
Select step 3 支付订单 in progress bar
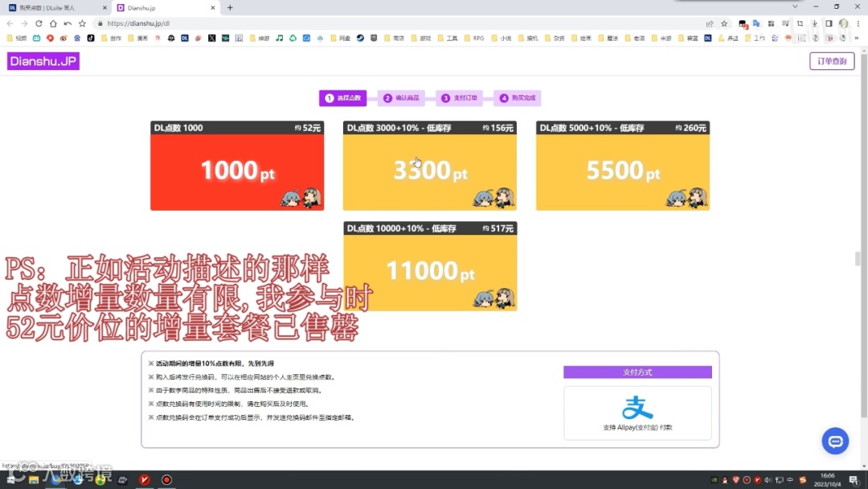(x=460, y=98)
